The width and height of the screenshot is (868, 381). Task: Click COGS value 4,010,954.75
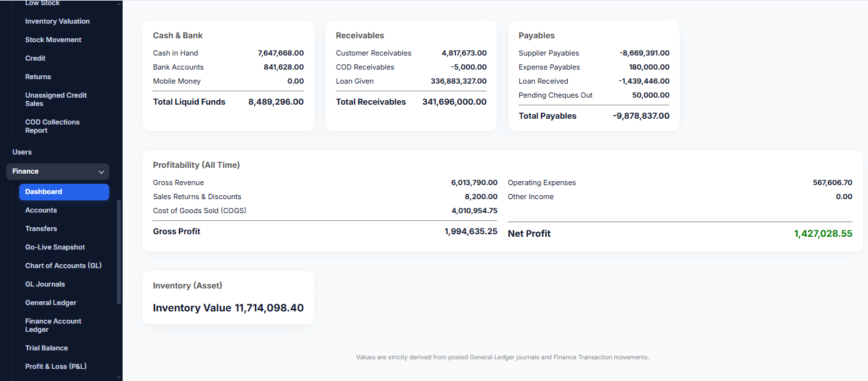tap(475, 211)
